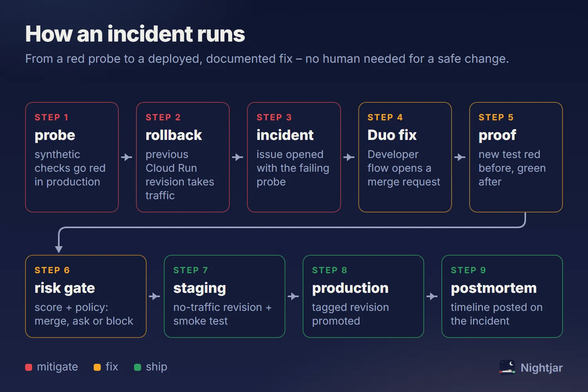Select the "STEP 4" label
The image size is (588, 392).
(385, 117)
